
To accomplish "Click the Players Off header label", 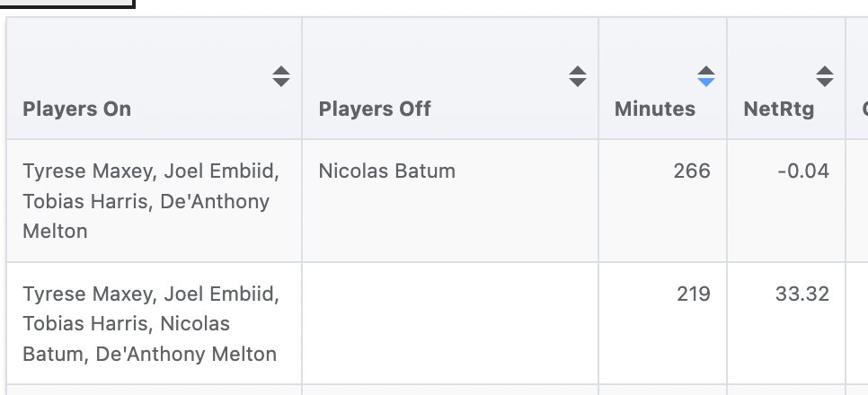I will tap(375, 109).
